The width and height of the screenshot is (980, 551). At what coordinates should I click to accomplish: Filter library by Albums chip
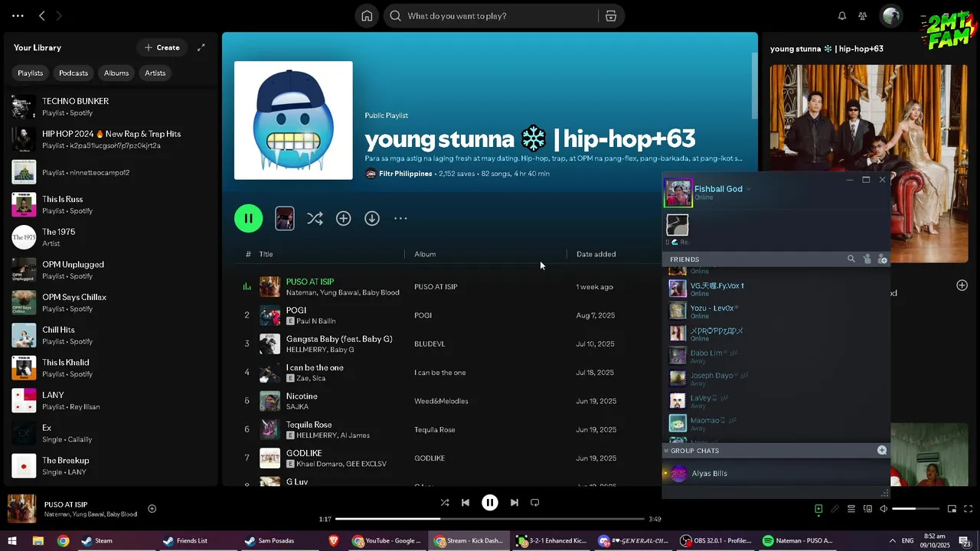[116, 73]
